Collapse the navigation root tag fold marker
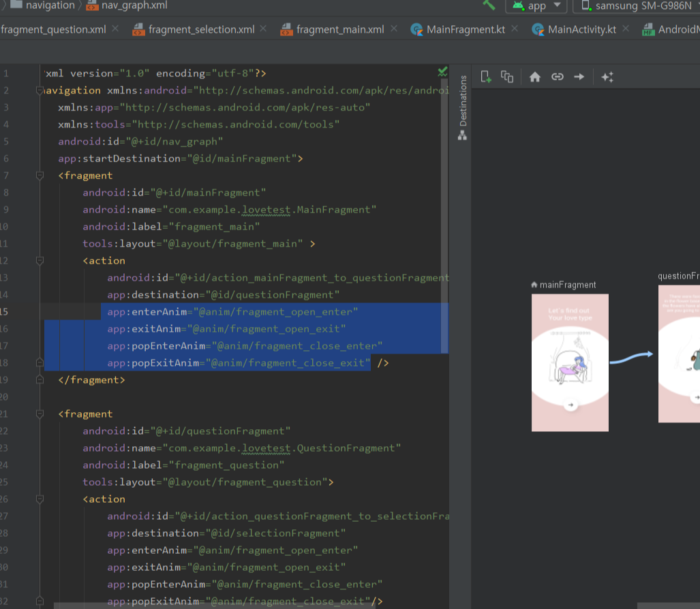 pos(40,91)
